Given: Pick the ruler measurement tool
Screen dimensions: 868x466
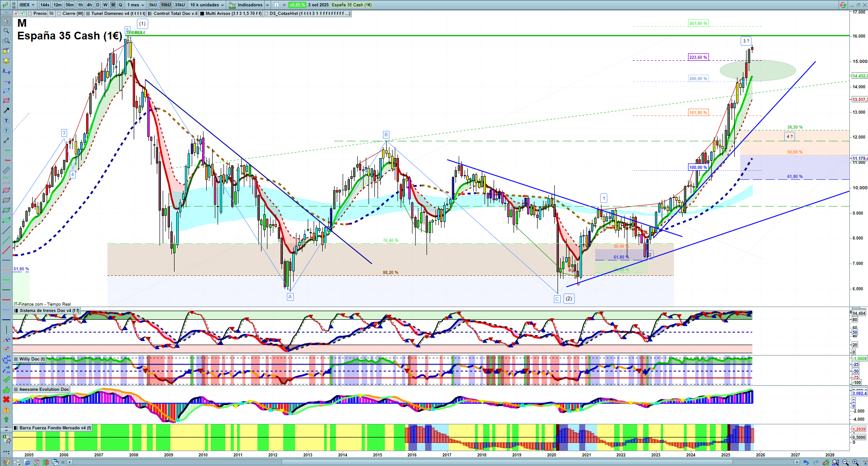Looking at the screenshot, I should (x=6, y=170).
